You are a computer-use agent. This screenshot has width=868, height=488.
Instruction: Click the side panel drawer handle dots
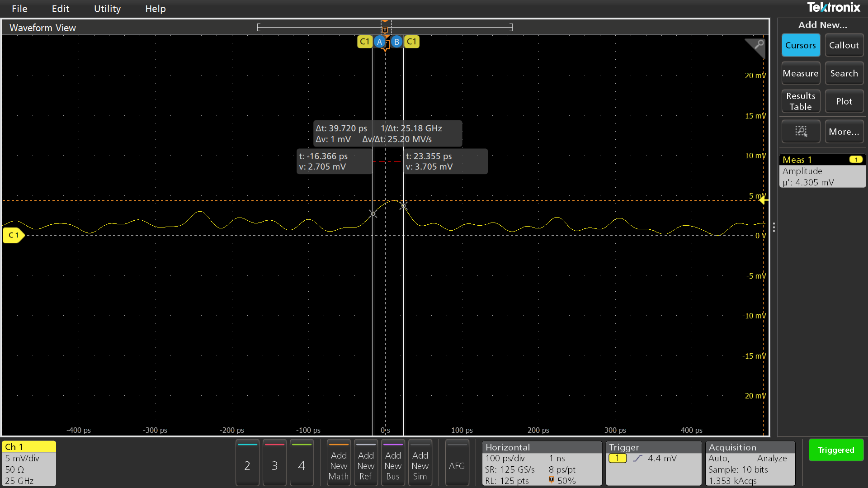(x=774, y=227)
